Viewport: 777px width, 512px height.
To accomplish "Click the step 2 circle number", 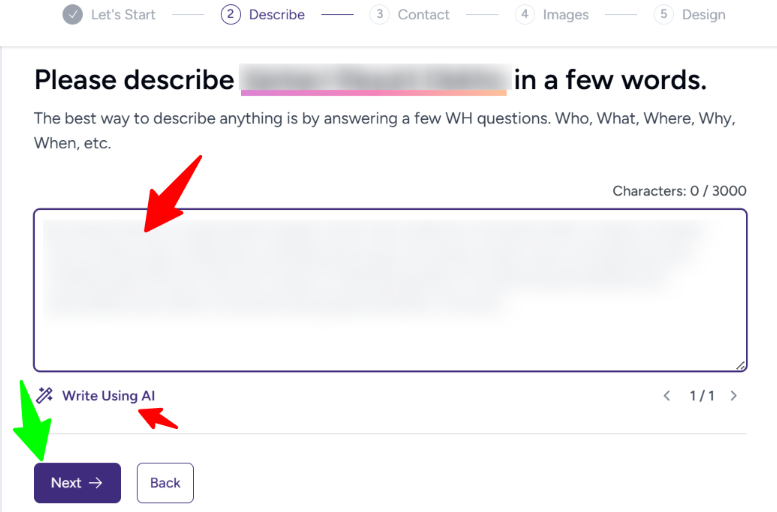I will click(231, 15).
